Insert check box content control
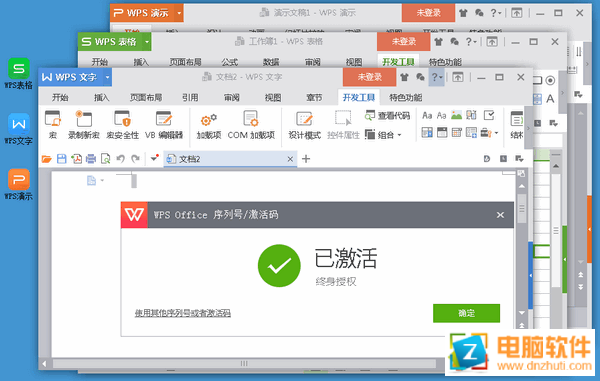 click(x=489, y=115)
